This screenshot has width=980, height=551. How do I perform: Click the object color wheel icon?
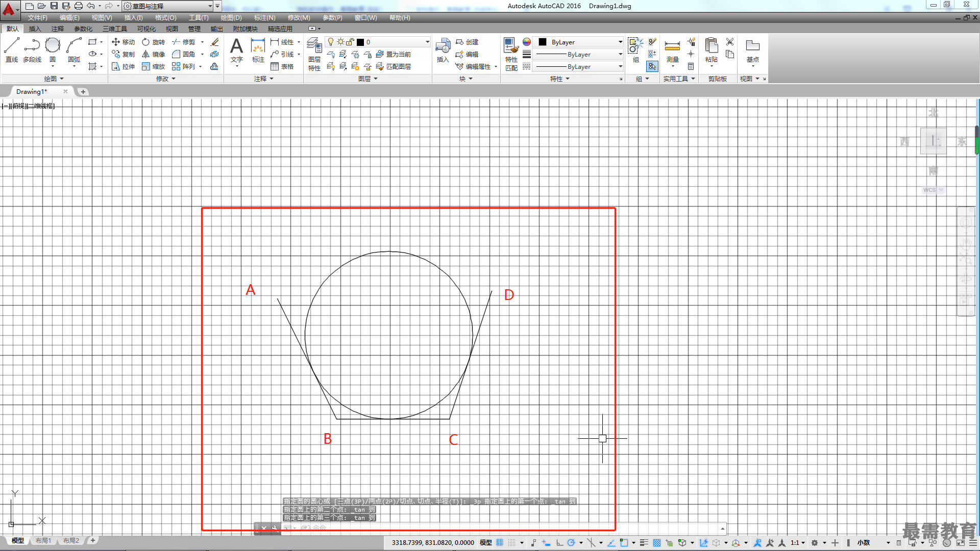[x=526, y=42]
